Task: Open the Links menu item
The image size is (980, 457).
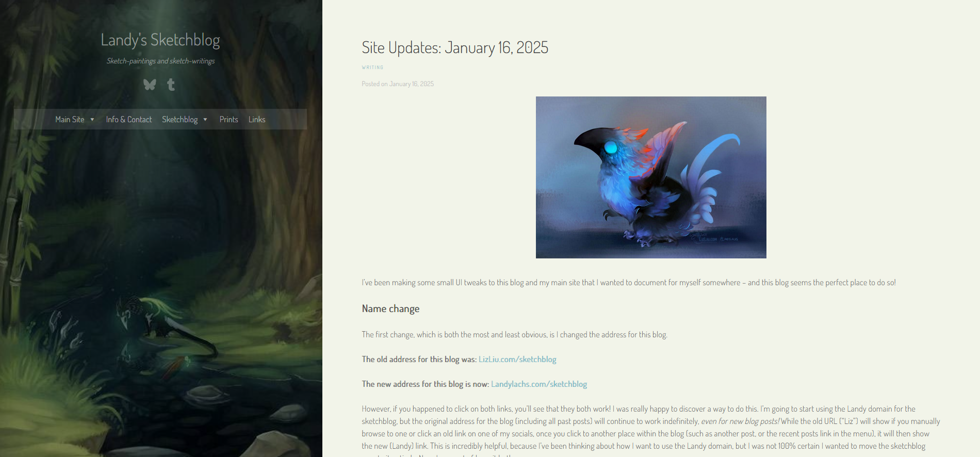Action: [x=257, y=120]
